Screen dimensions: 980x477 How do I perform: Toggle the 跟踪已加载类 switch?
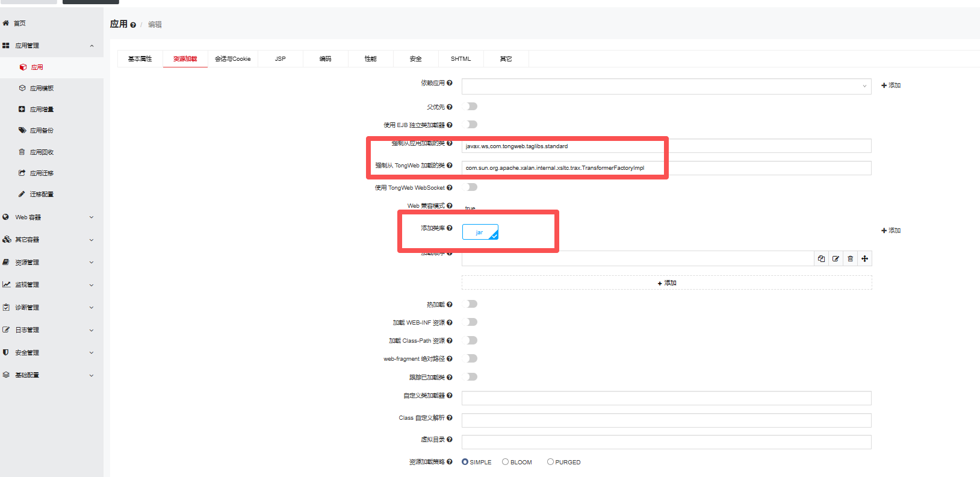pyautogui.click(x=470, y=377)
